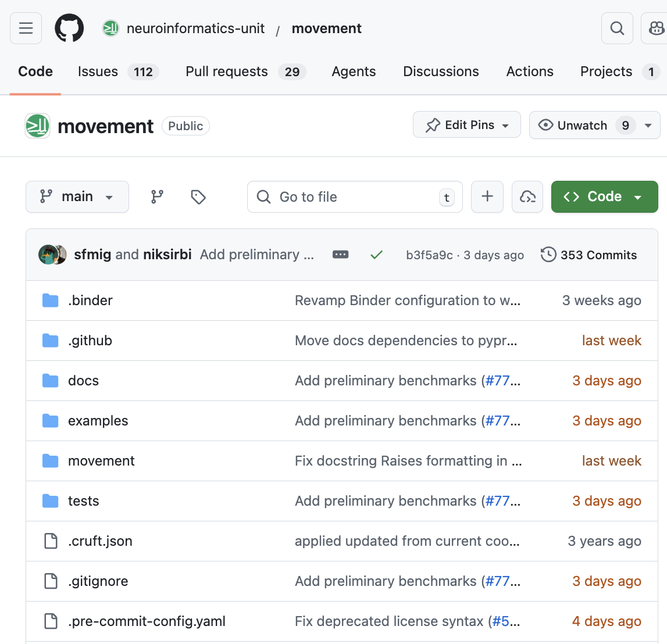View branches via the branch icon

tap(157, 197)
